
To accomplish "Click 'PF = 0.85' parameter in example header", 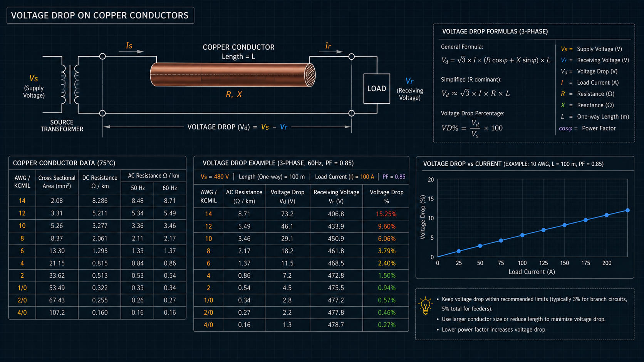I will 394,177.
